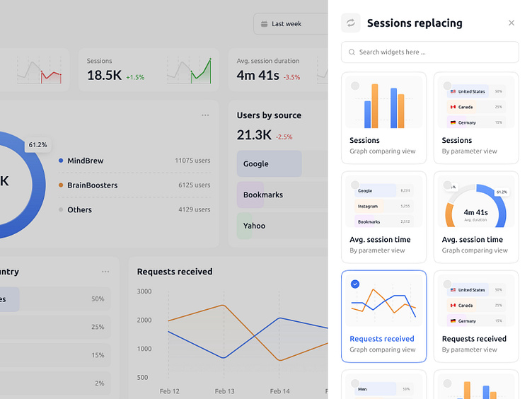Select Sessions Graph comparing view radio
This screenshot has width=532, height=399.
355,86
